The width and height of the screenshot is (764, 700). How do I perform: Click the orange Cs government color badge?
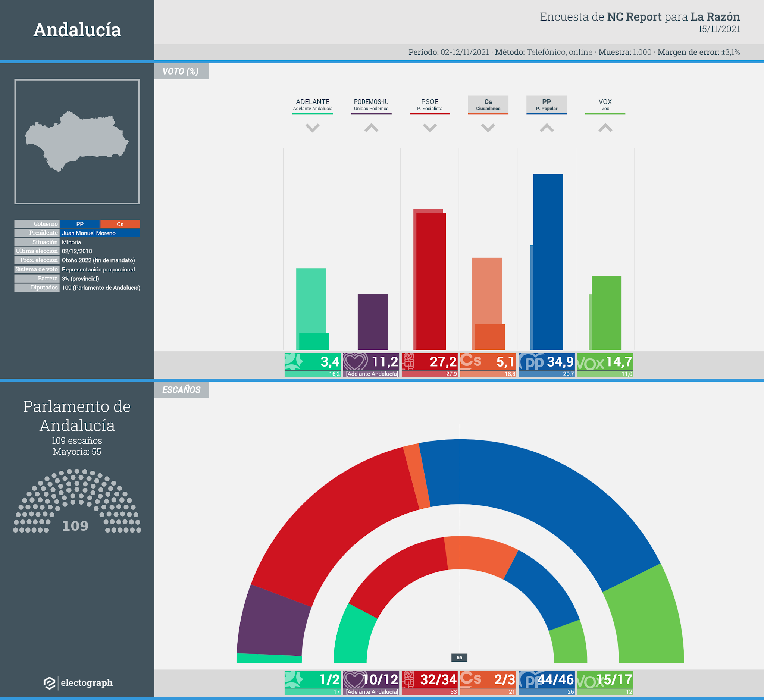[x=120, y=224]
